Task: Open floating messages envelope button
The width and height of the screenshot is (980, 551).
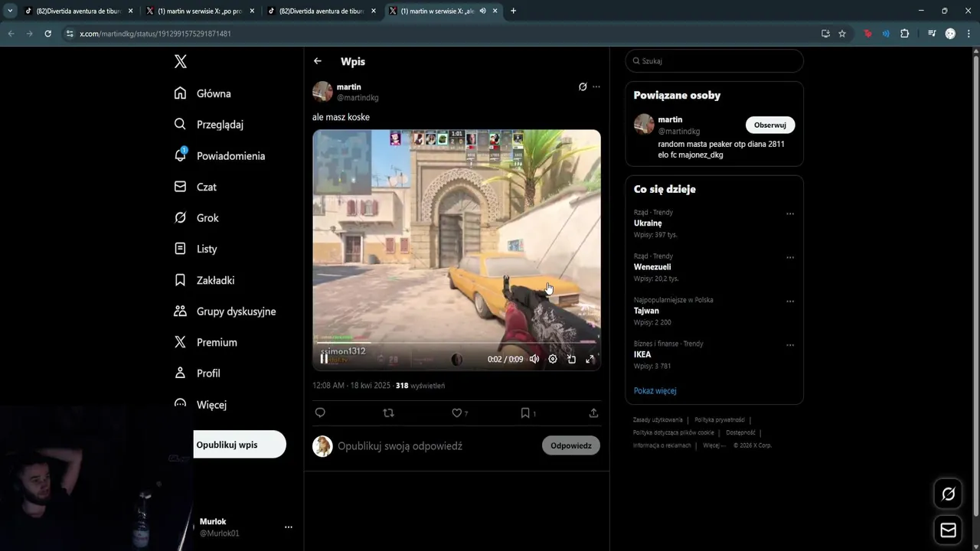Action: [x=948, y=530]
